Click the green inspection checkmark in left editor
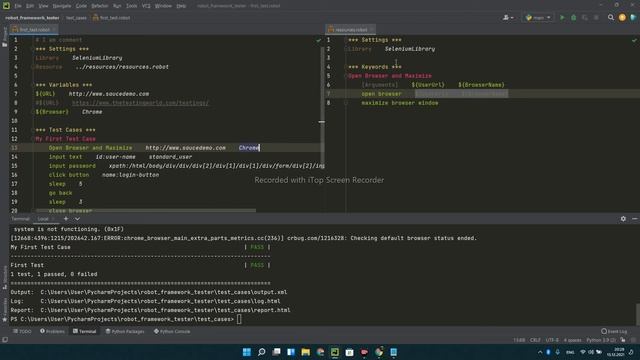The image size is (640, 360). [318, 40]
